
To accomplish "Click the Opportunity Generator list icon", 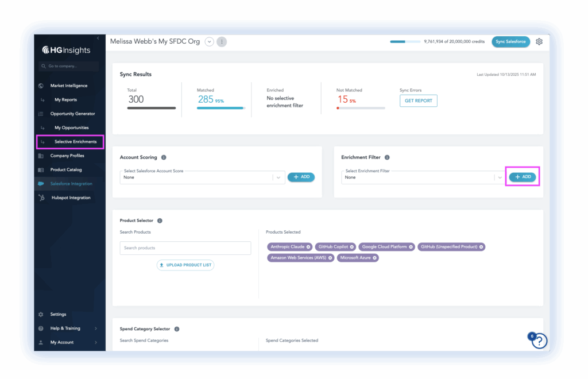I will [40, 113].
